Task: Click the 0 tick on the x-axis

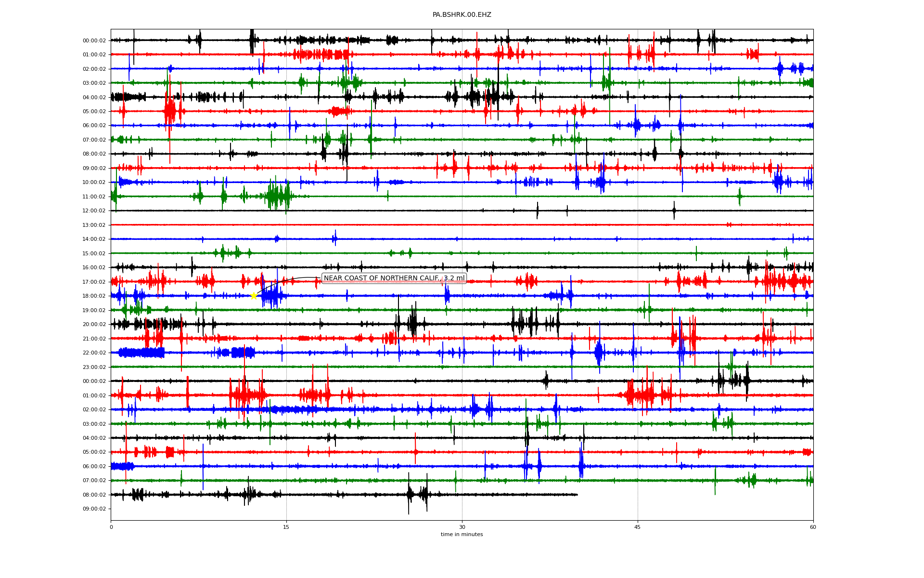Action: [111, 527]
